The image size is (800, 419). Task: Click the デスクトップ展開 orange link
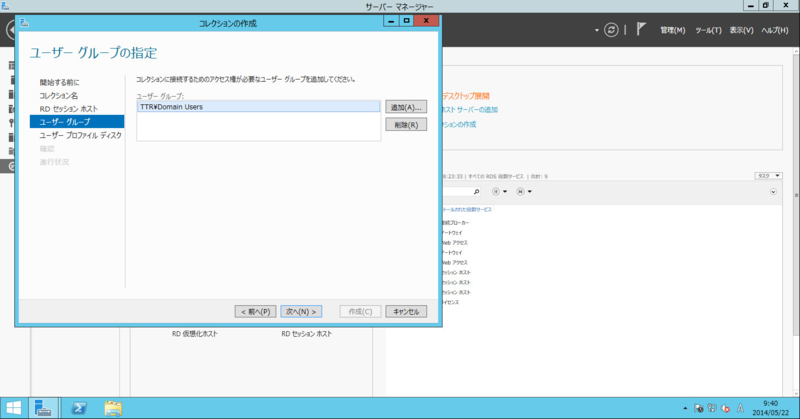pyautogui.click(x=466, y=96)
